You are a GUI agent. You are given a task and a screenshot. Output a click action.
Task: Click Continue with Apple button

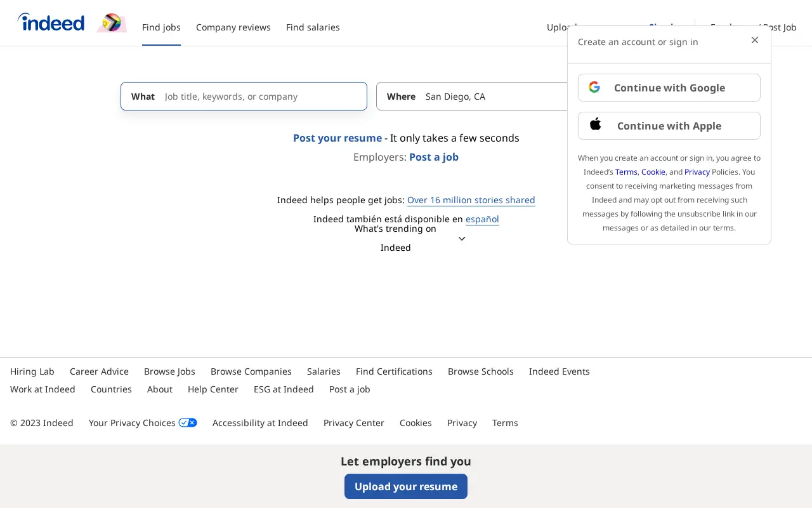[669, 126]
